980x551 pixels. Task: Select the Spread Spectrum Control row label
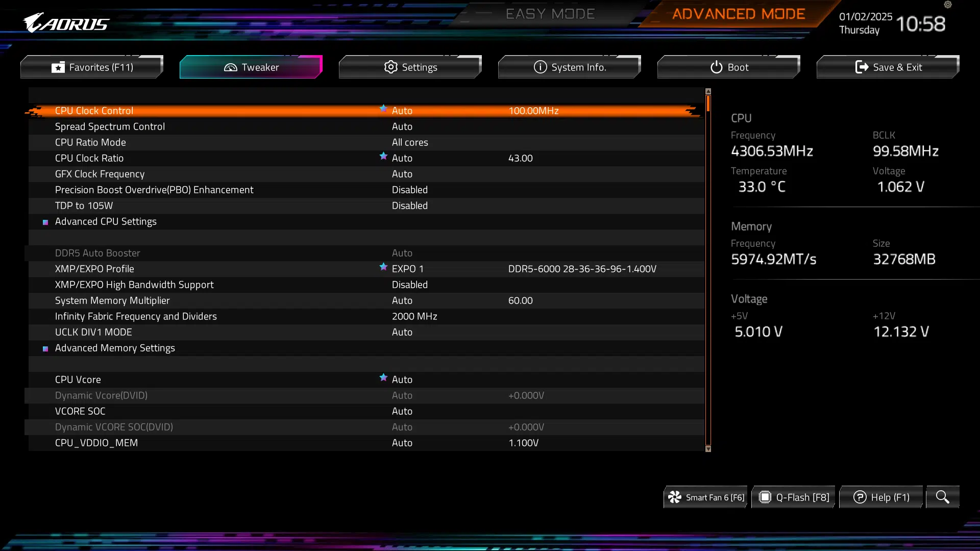click(x=110, y=127)
